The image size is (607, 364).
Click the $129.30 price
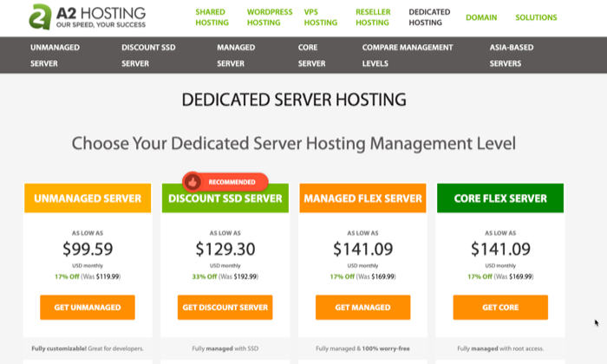(x=225, y=249)
